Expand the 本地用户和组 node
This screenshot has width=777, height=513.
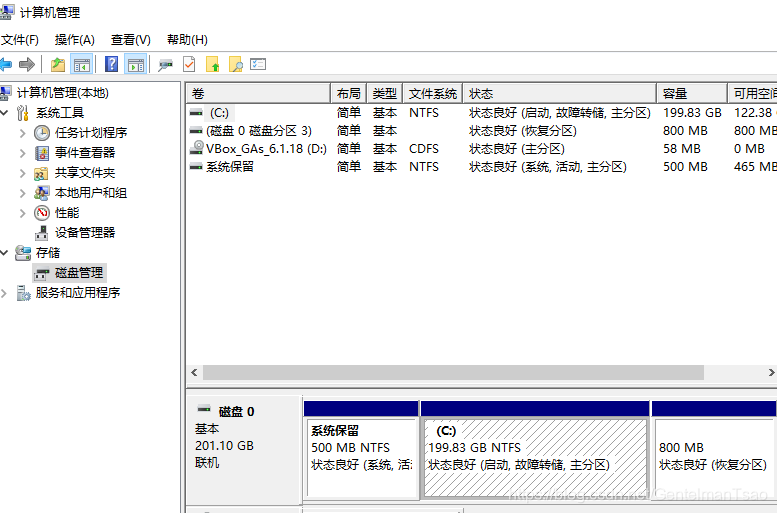tap(22, 193)
